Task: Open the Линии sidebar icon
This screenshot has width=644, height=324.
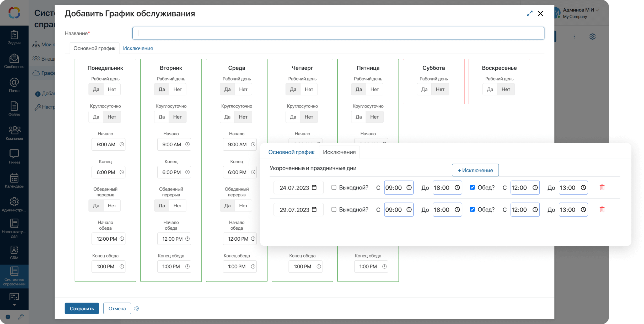Action: click(x=14, y=157)
